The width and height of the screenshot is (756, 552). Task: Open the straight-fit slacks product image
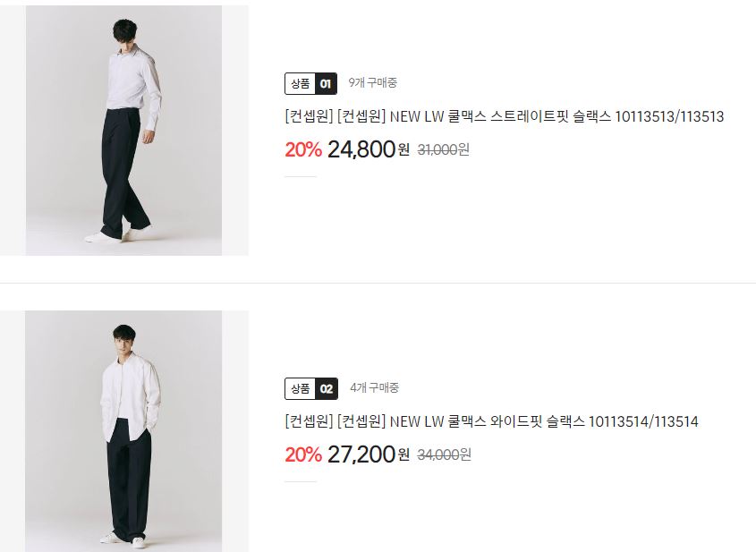[x=123, y=130]
